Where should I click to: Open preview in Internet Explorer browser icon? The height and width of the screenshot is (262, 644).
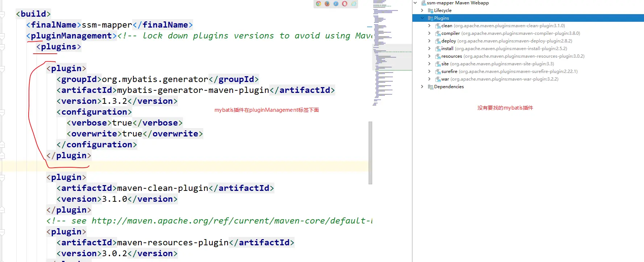pyautogui.click(x=353, y=4)
